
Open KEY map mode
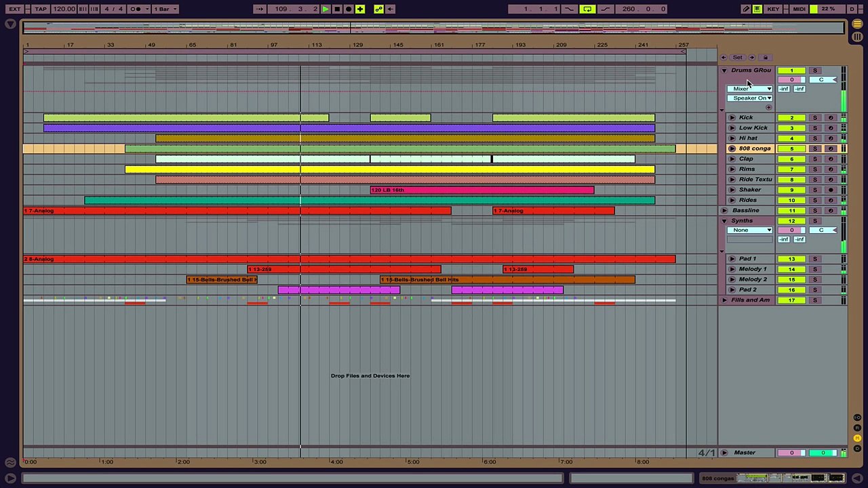[773, 9]
